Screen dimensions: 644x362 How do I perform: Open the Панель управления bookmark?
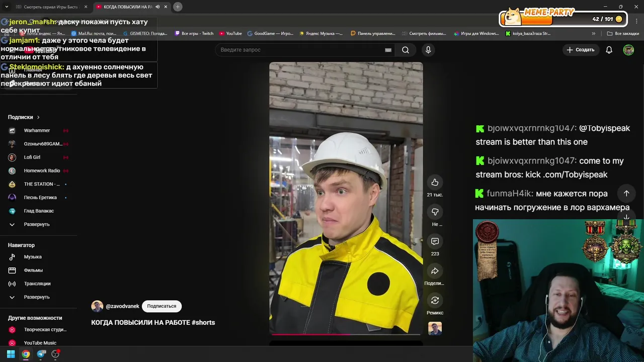click(x=373, y=34)
